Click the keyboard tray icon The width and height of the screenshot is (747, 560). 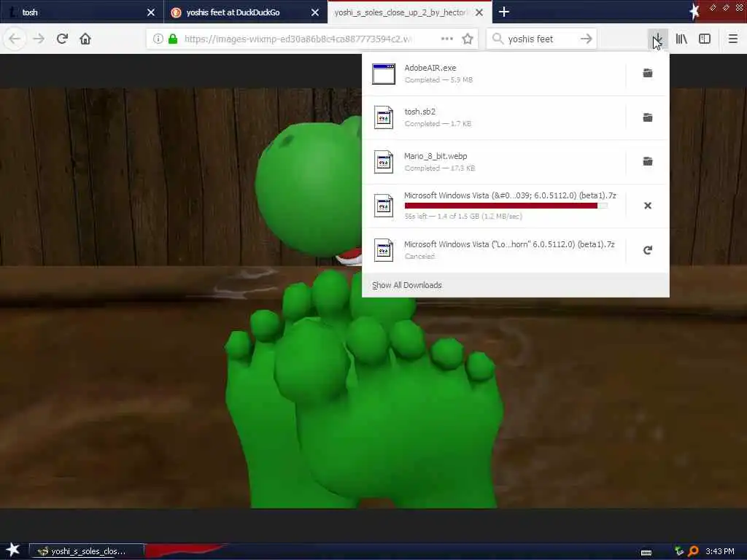646,553
